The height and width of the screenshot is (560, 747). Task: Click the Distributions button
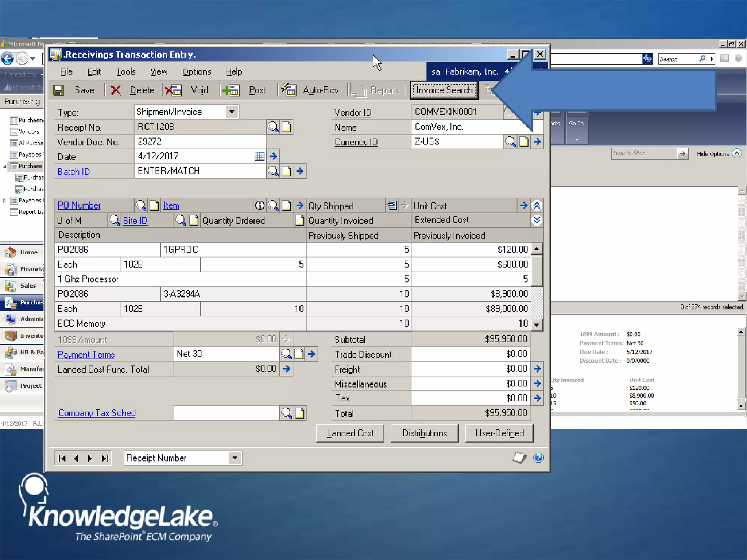pos(424,433)
